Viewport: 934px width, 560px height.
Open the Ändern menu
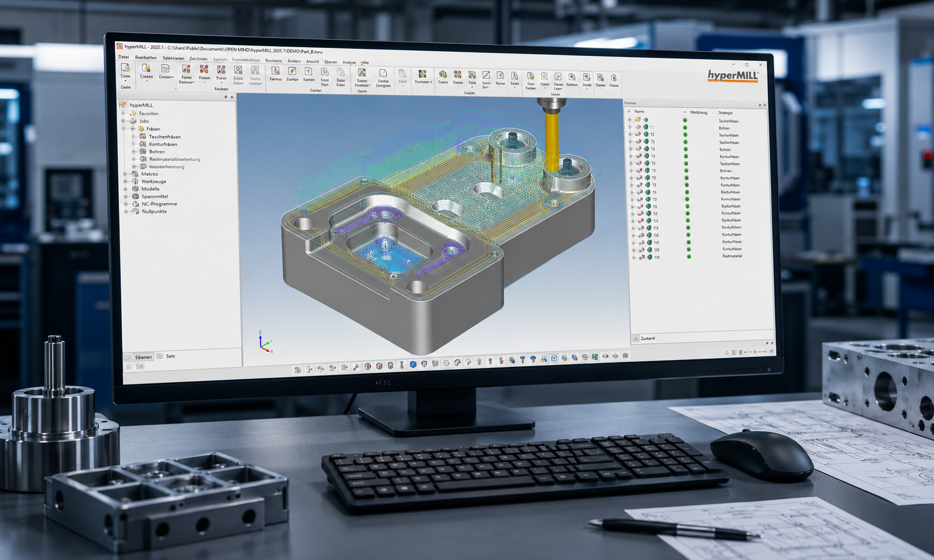[x=294, y=61]
